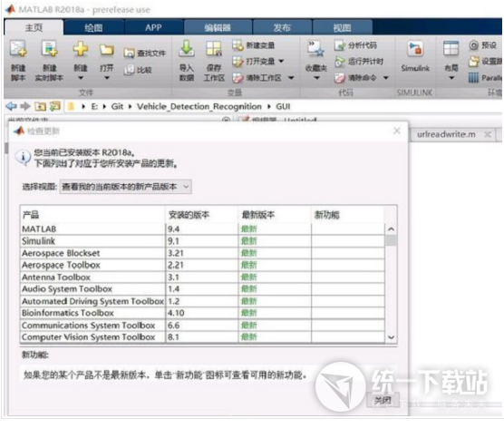
Task: Close the Check for Updates dialog with X
Action: pos(397,131)
